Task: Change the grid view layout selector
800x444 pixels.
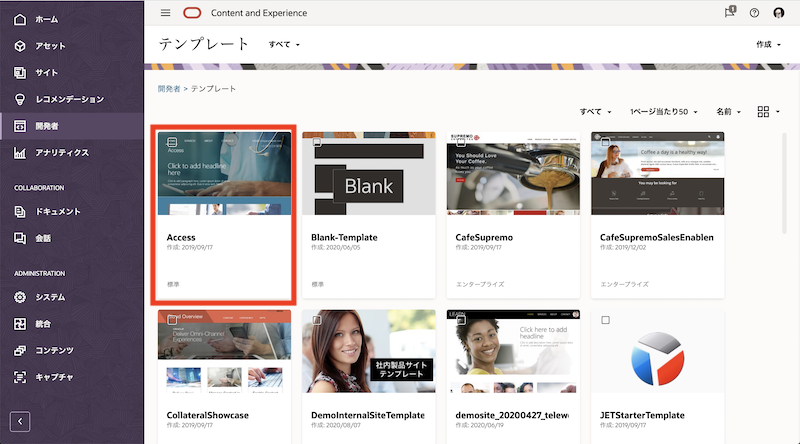Action: [768, 112]
